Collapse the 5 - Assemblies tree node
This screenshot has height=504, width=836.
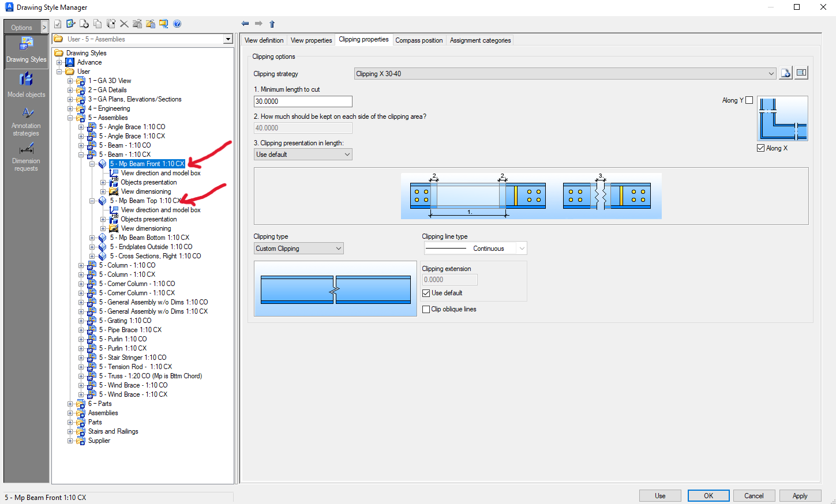pyautogui.click(x=70, y=118)
